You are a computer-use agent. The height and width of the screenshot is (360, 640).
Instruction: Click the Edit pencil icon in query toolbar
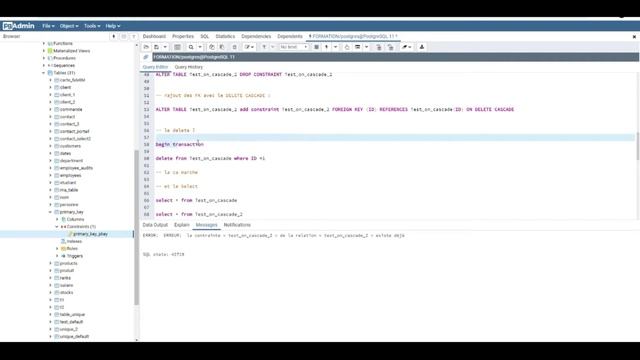tap(247, 47)
